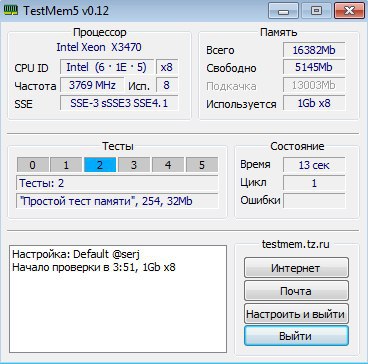Maximize the TestMem5 window
The height and width of the screenshot is (364, 368).
(316, 11)
